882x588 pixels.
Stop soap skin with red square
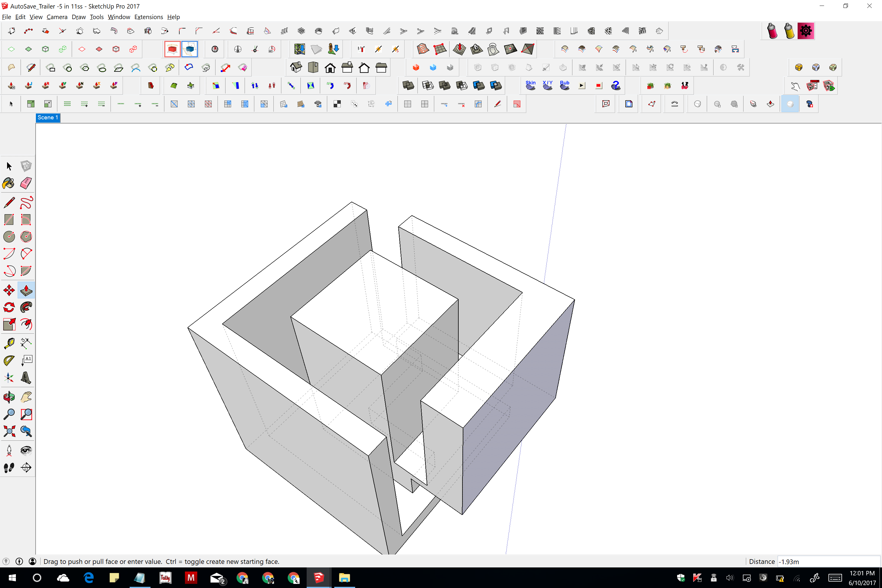click(599, 86)
